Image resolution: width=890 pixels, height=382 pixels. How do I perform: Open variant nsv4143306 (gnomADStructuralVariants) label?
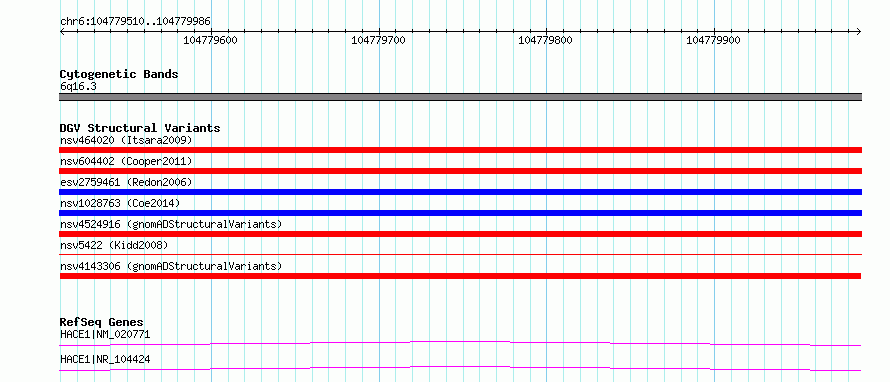point(171,266)
